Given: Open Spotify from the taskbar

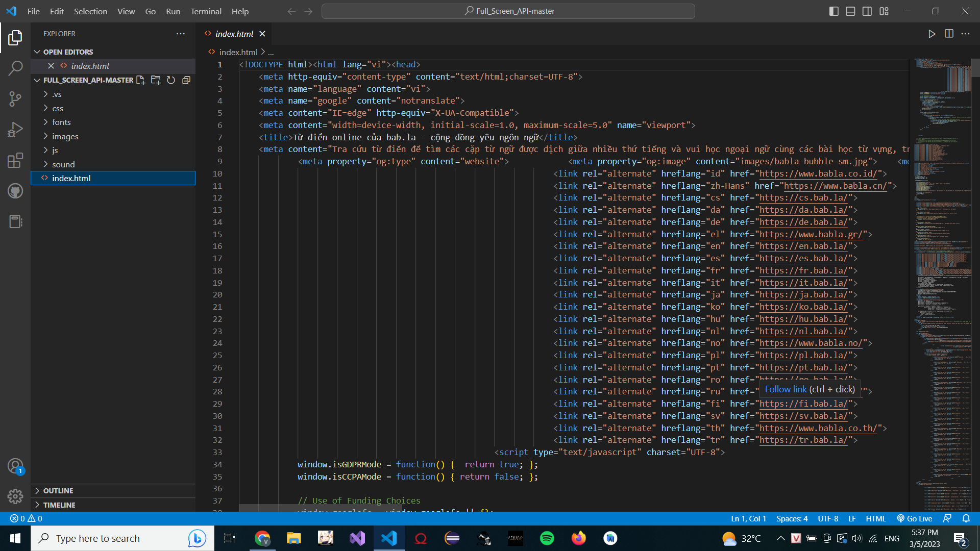Looking at the screenshot, I should (x=547, y=538).
